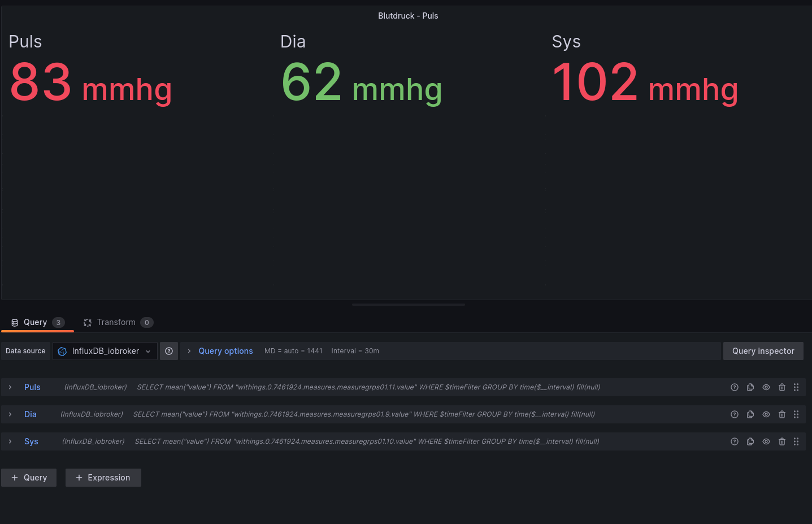Open the InfluxDB_iobroker data source dropdown

tap(105, 351)
